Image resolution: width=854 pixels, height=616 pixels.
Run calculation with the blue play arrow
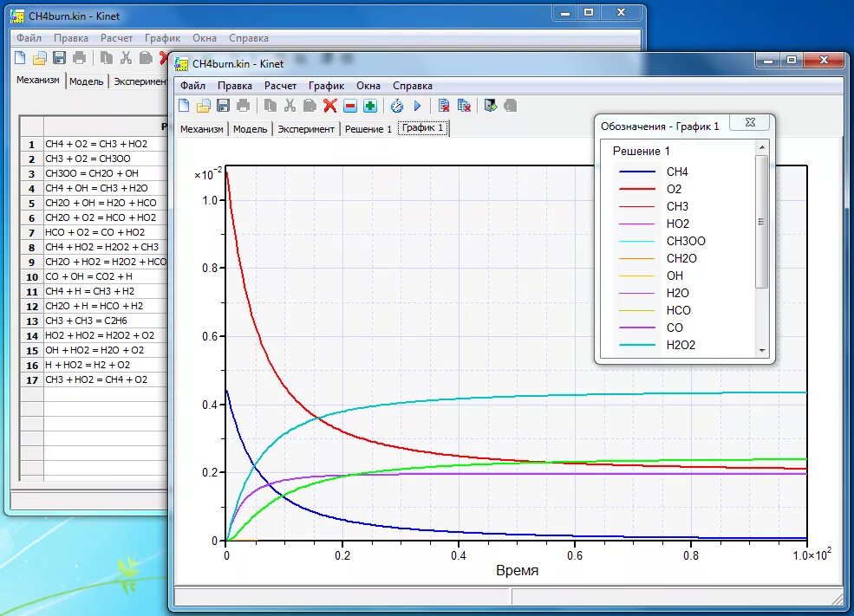[x=417, y=106]
